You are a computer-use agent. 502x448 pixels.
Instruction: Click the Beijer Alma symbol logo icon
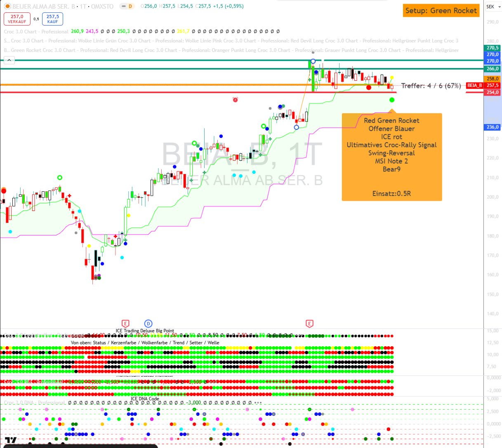pos(7,6)
